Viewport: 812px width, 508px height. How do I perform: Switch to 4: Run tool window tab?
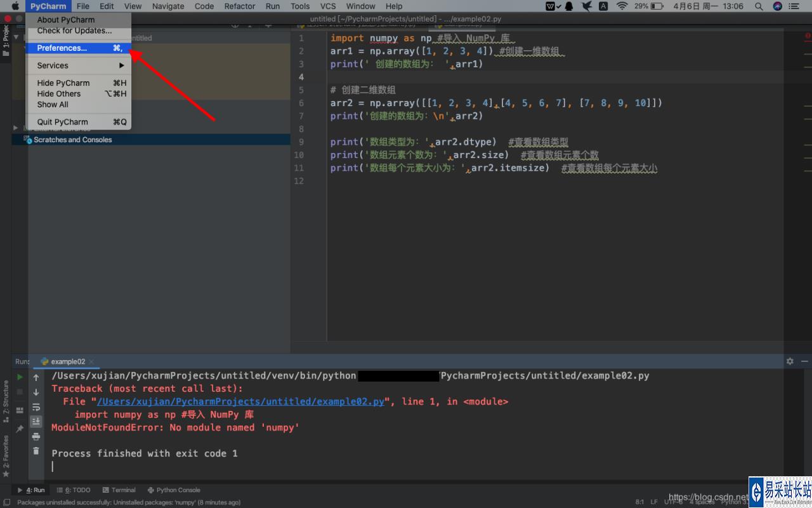(31, 490)
